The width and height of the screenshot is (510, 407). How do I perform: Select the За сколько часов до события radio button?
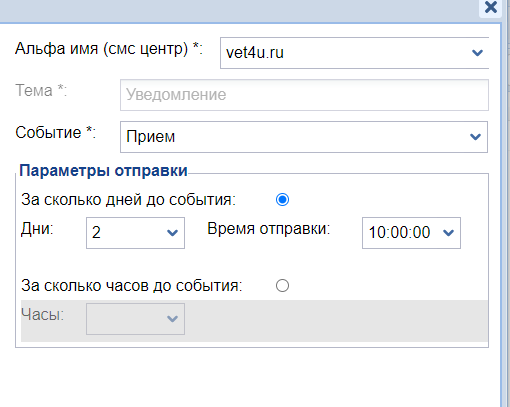[x=282, y=286]
